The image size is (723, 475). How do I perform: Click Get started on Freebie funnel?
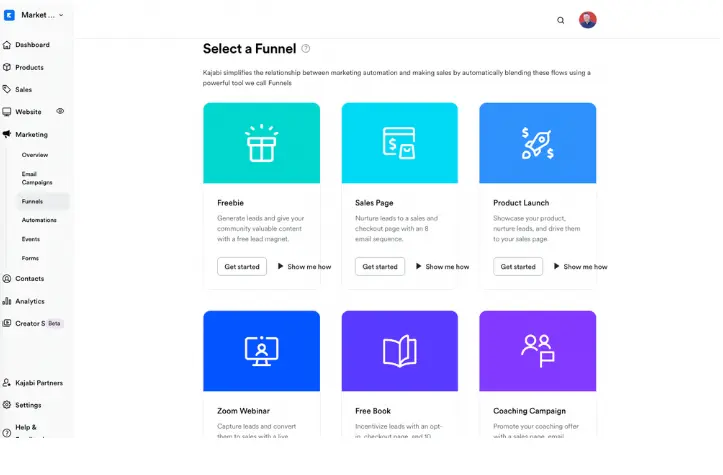[242, 267]
